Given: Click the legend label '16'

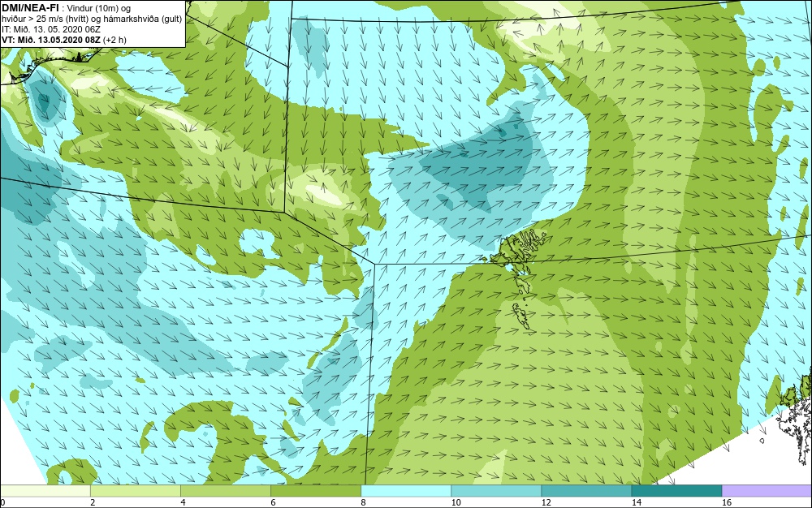Looking at the screenshot, I should pos(727,502).
